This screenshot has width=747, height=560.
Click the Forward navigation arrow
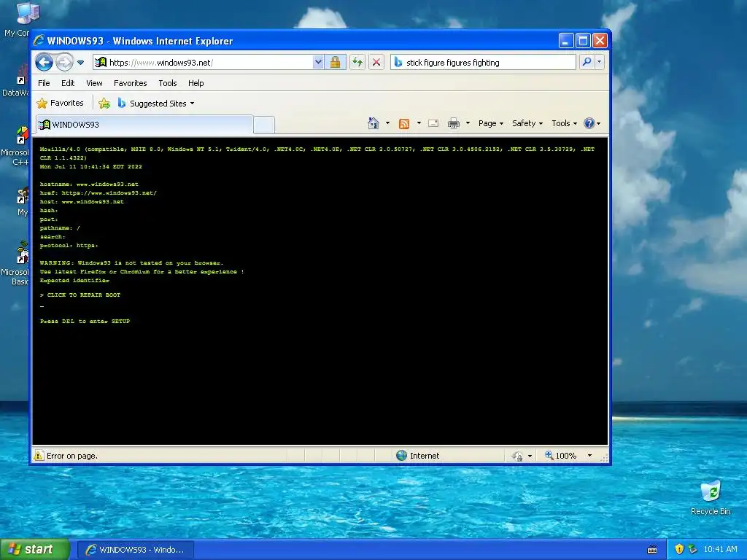coord(64,62)
